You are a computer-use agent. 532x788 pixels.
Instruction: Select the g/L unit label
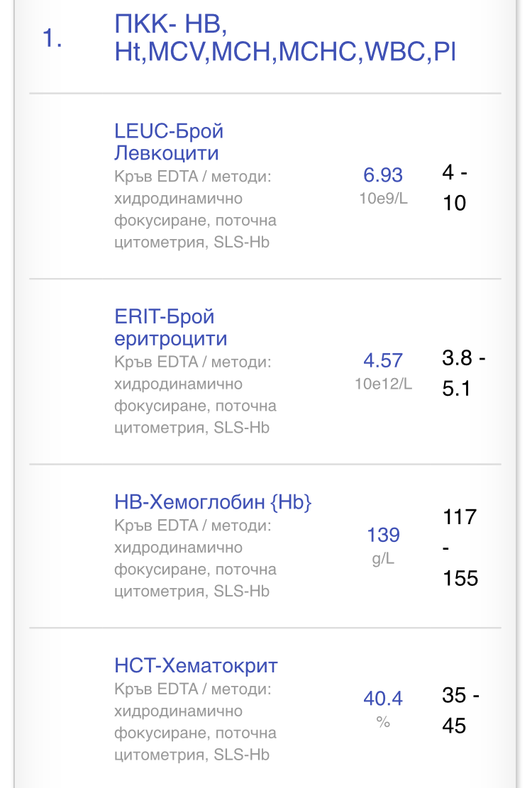[x=383, y=558]
